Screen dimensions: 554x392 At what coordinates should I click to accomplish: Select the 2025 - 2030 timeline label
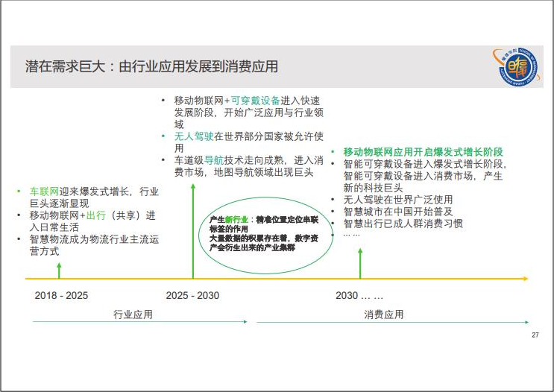click(x=192, y=295)
